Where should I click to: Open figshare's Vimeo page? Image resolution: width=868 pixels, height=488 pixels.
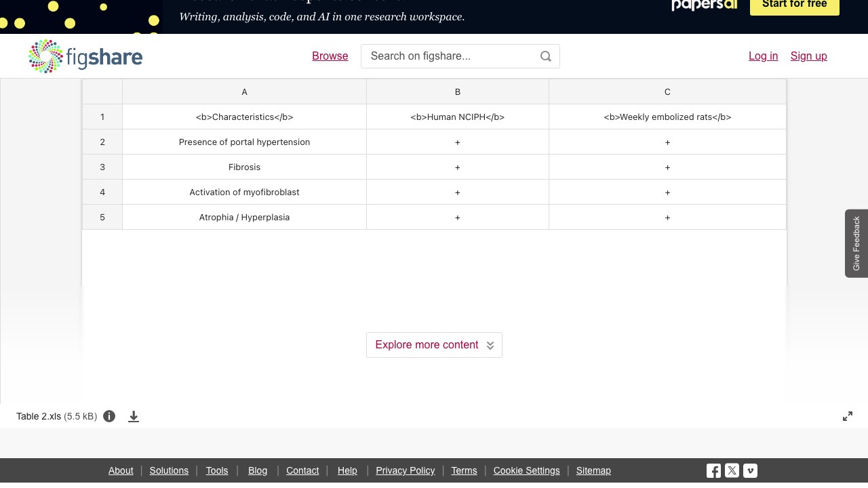click(x=750, y=470)
